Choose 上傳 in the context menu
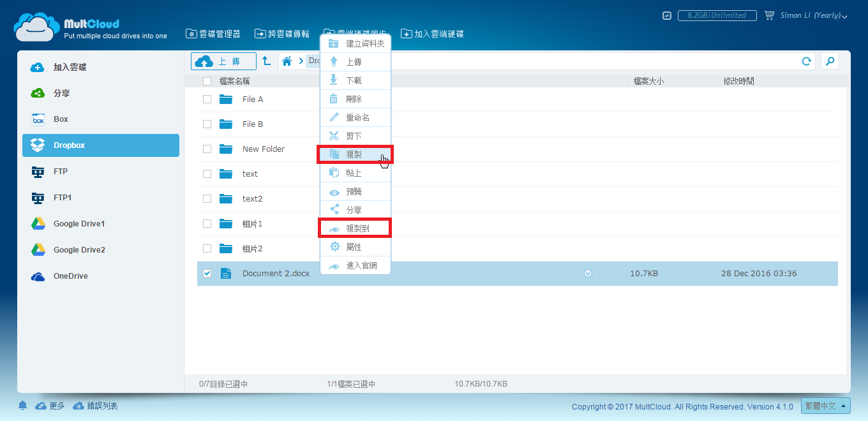The height and width of the screenshot is (421, 868). [x=355, y=62]
